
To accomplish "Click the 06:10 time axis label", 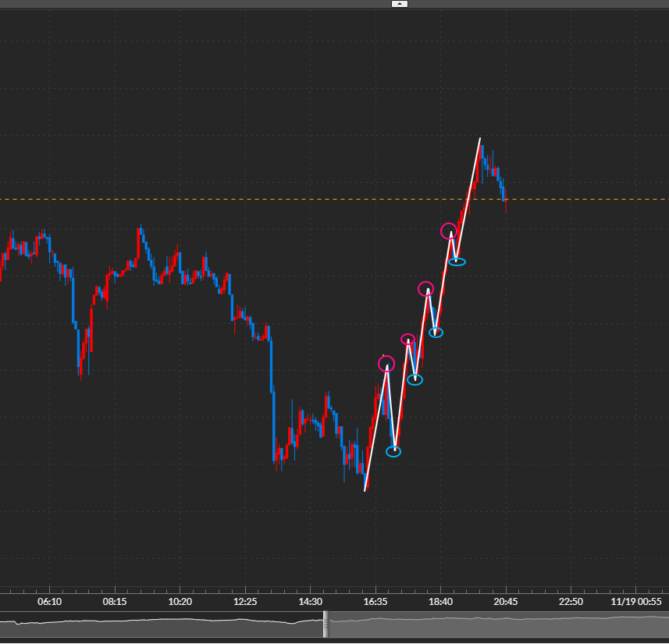I will point(48,602).
